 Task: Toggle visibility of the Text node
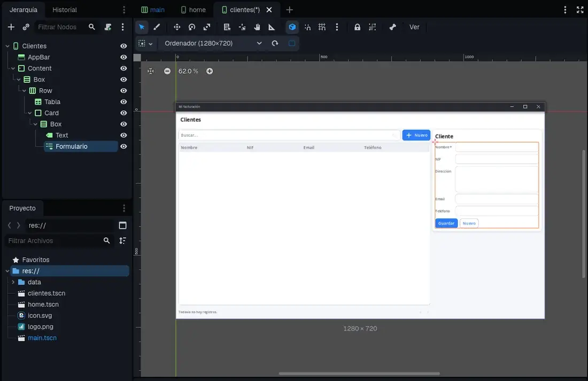click(x=123, y=135)
